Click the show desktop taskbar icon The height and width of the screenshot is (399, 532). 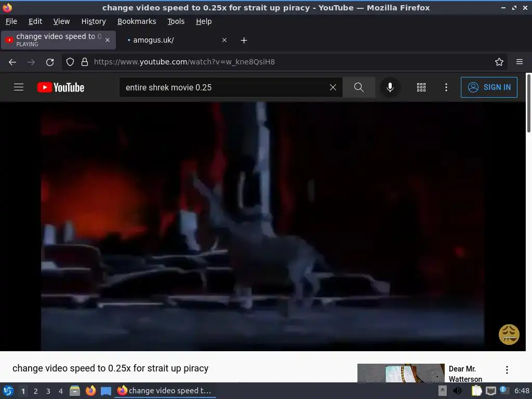point(106,391)
